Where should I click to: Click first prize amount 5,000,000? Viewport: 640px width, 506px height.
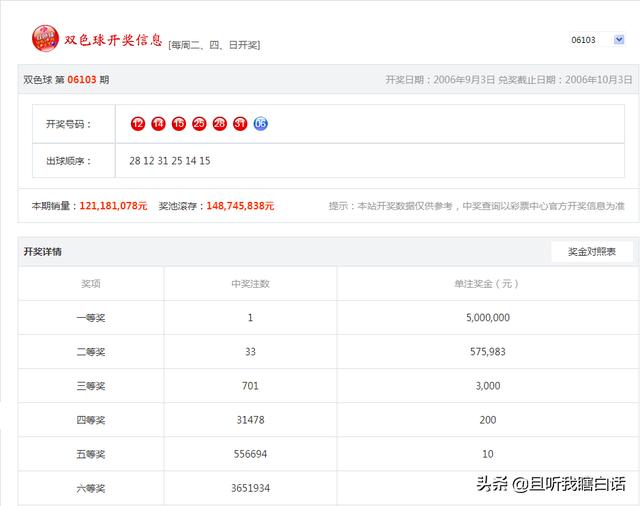point(488,317)
